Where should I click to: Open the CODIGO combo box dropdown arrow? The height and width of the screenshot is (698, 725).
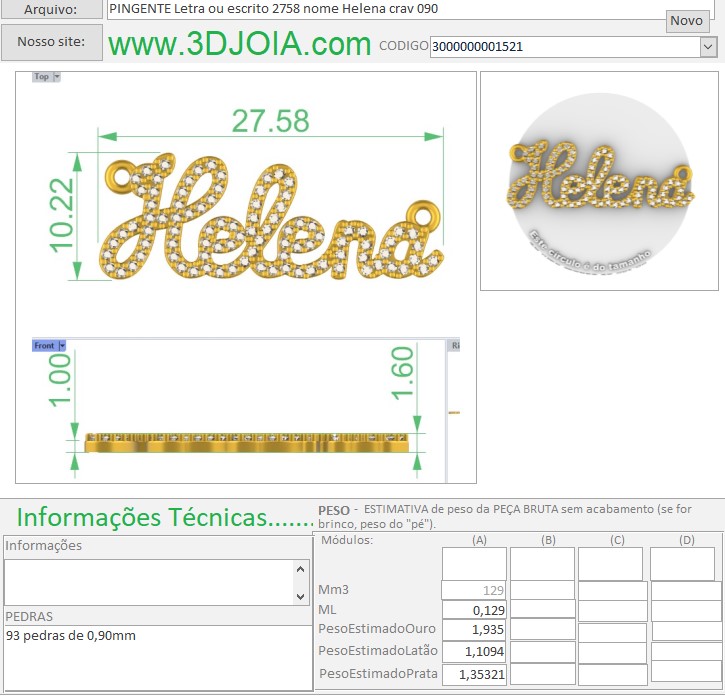708,47
